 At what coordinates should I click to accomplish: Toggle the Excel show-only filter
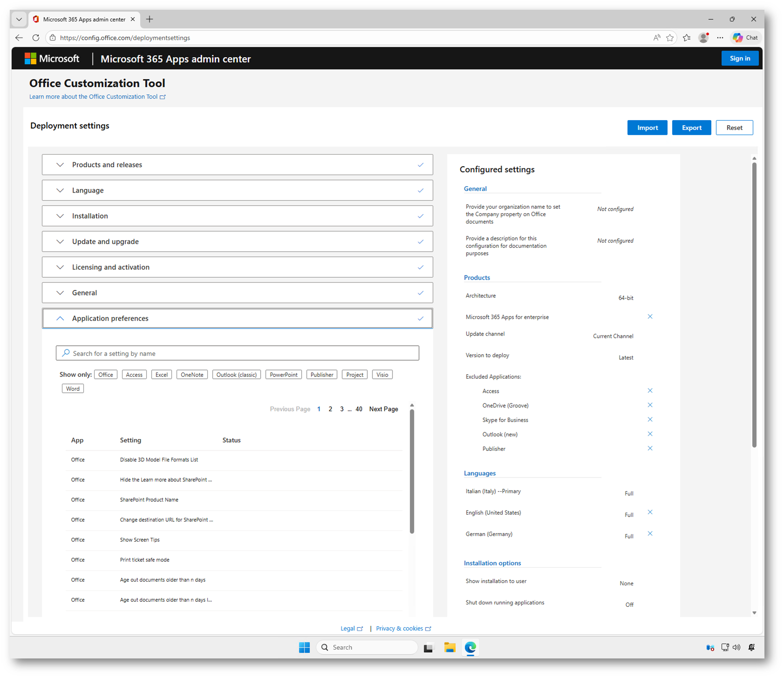tap(161, 375)
